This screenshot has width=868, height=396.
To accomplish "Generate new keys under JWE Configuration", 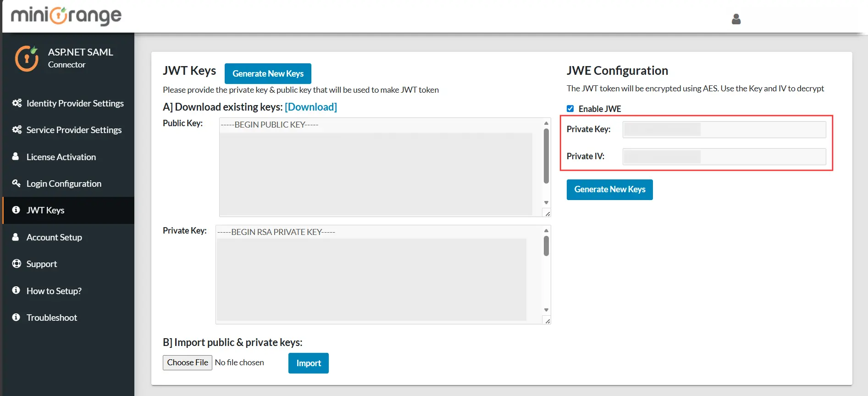I will [x=609, y=190].
